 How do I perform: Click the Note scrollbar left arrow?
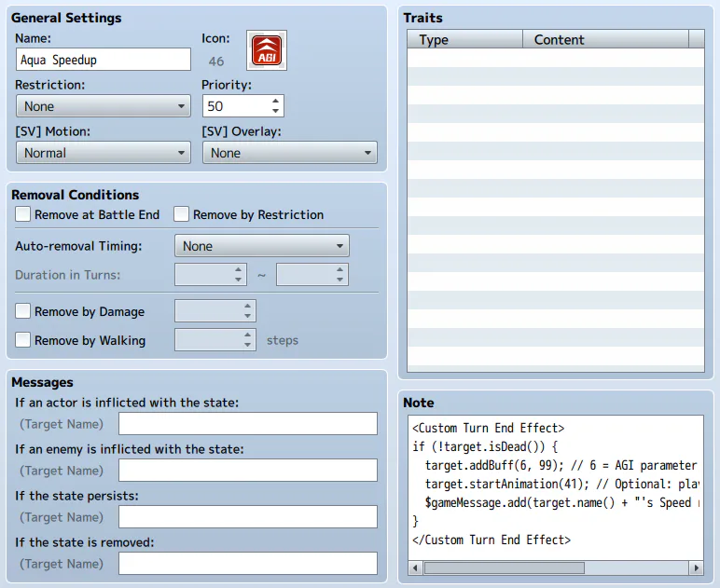click(x=415, y=567)
